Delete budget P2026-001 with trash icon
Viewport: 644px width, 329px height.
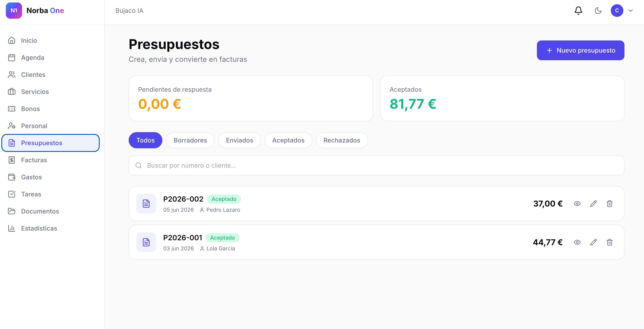coord(609,242)
